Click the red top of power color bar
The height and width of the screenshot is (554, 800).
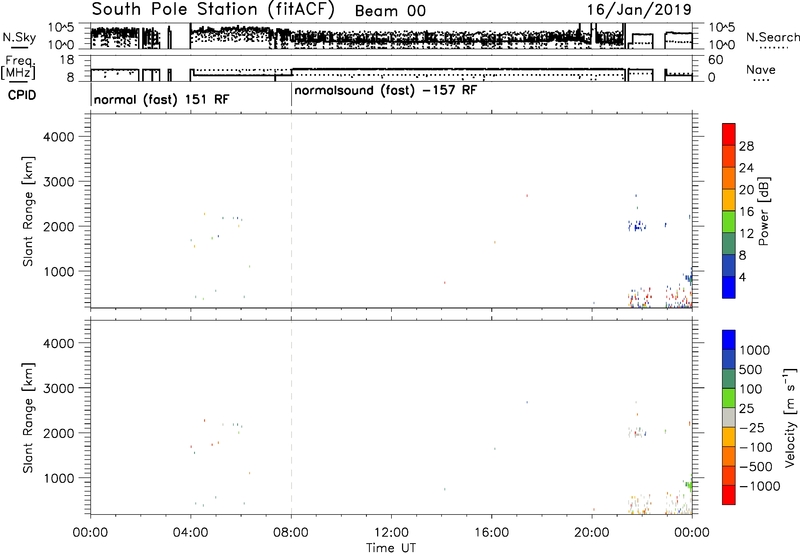point(729,134)
